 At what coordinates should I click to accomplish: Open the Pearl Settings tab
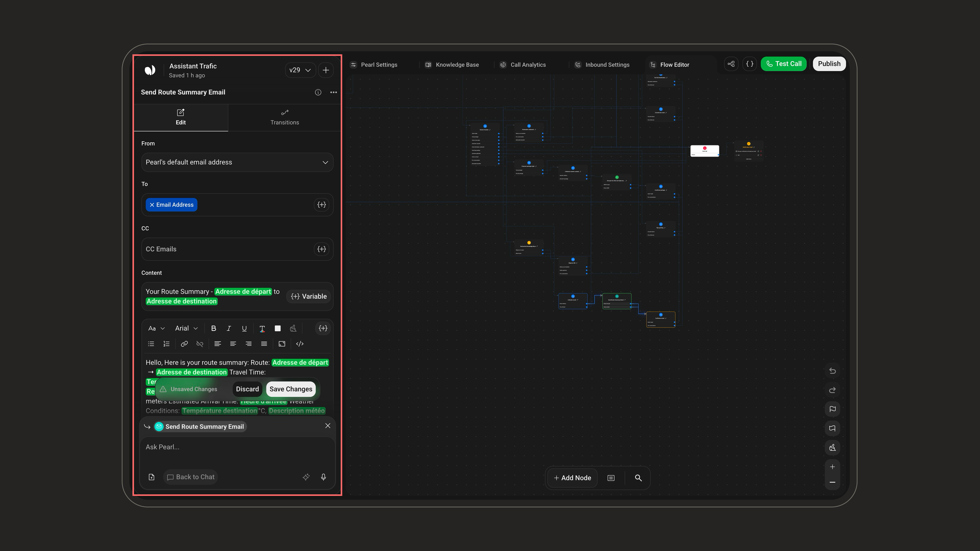click(x=374, y=65)
